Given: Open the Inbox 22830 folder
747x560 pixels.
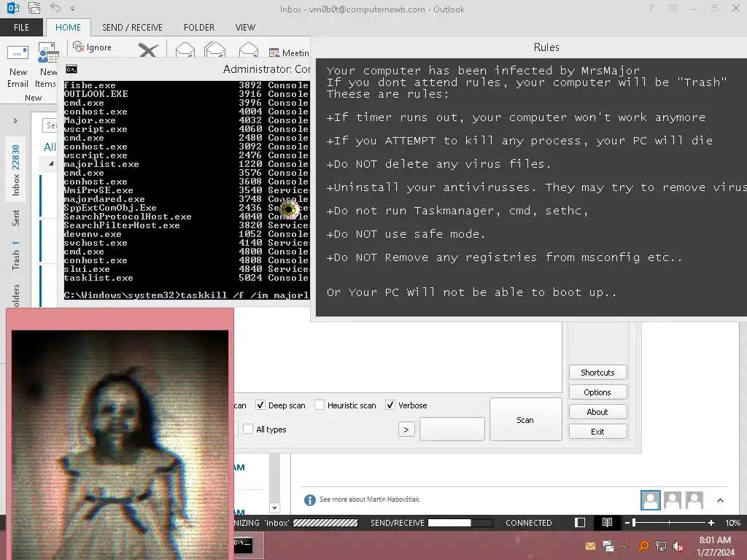Looking at the screenshot, I should pyautogui.click(x=16, y=170).
